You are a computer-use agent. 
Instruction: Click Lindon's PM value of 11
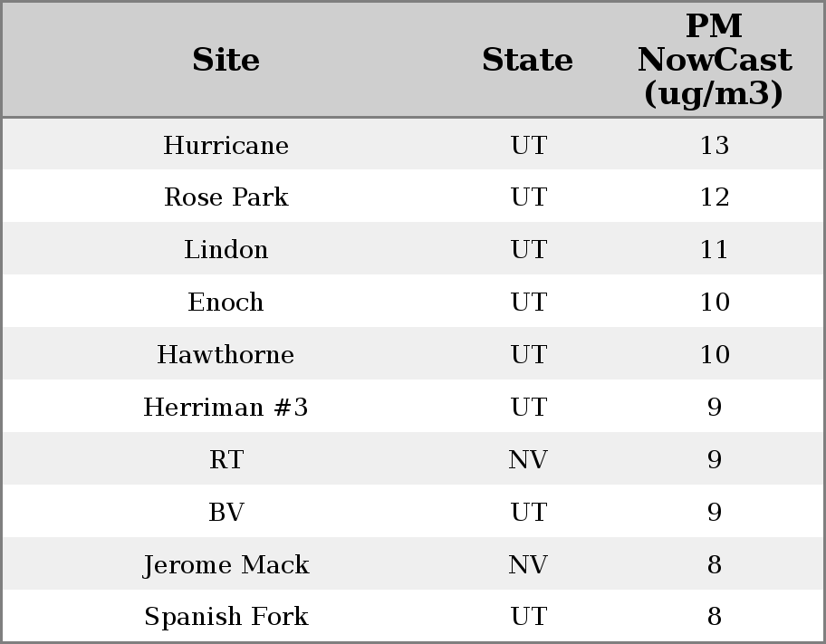tap(714, 250)
